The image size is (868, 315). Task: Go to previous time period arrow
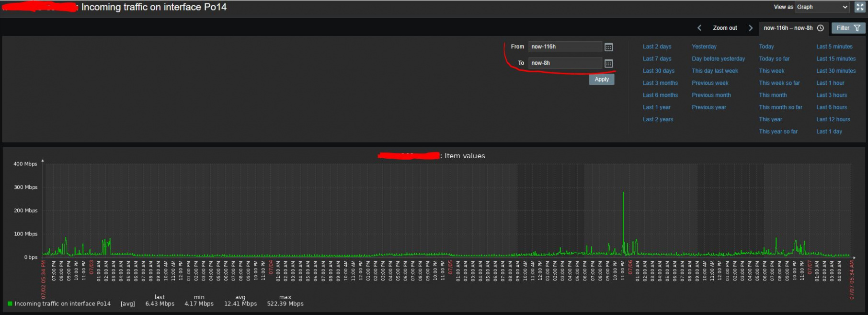pos(699,28)
